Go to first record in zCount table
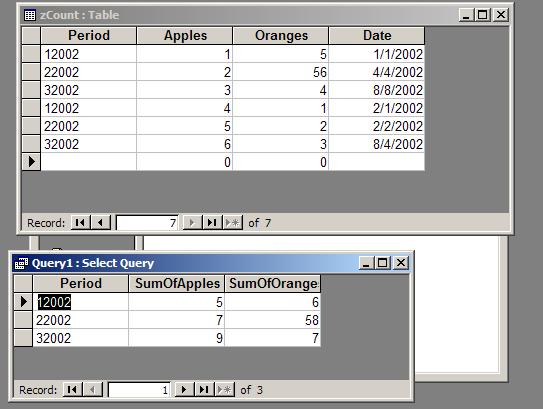The width and height of the screenshot is (543, 409). (80, 222)
